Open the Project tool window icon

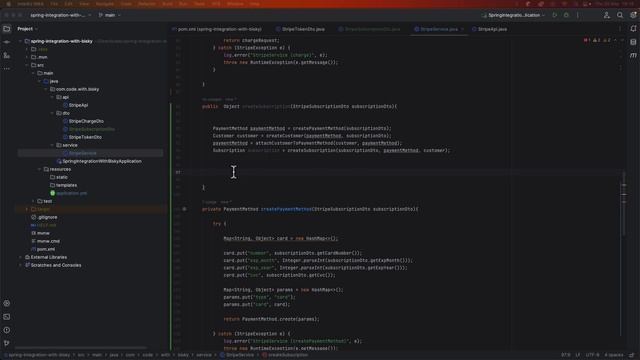click(7, 29)
